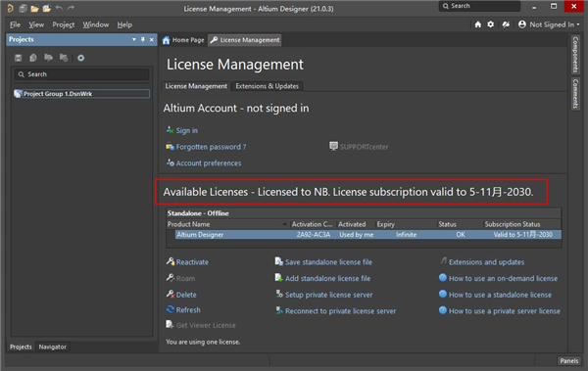The image size is (588, 371).
Task: Select the License Management document tab
Action: 245,40
